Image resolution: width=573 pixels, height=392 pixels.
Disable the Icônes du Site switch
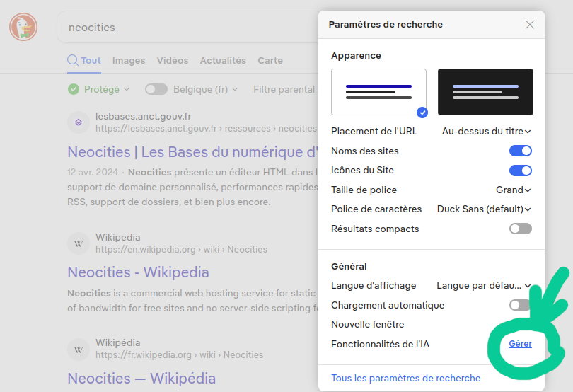coord(520,171)
